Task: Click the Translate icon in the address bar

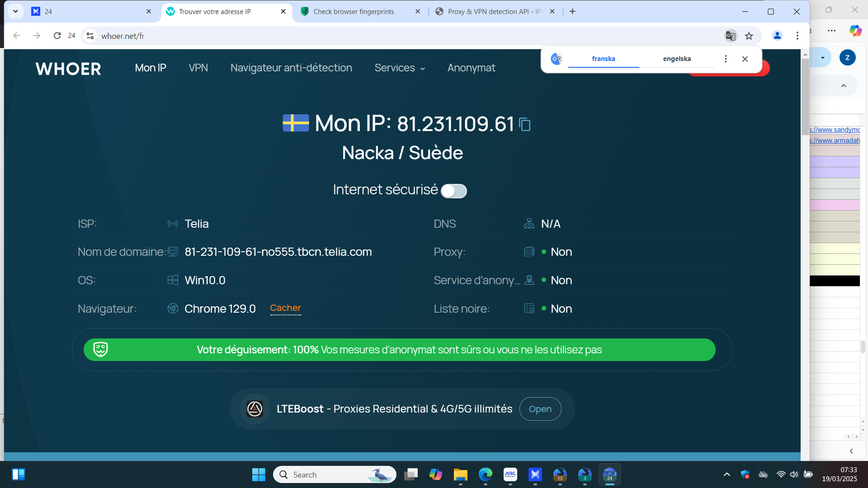Action: pos(731,36)
